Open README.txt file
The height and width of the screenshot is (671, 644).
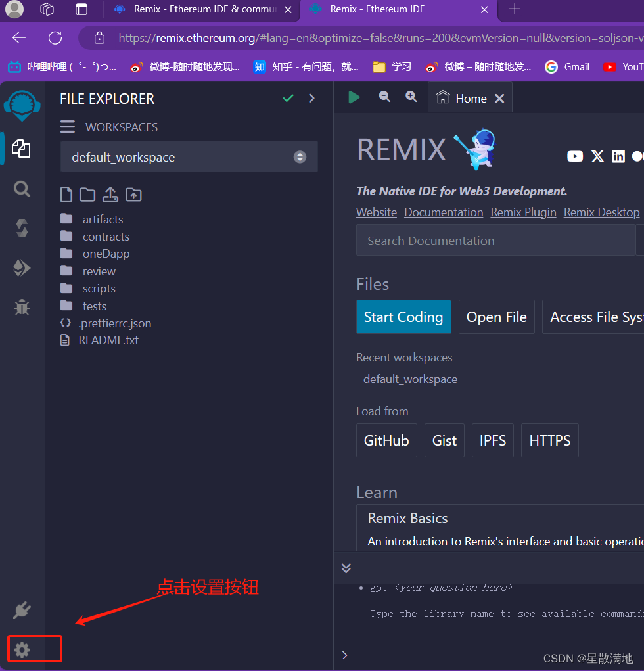coord(108,340)
